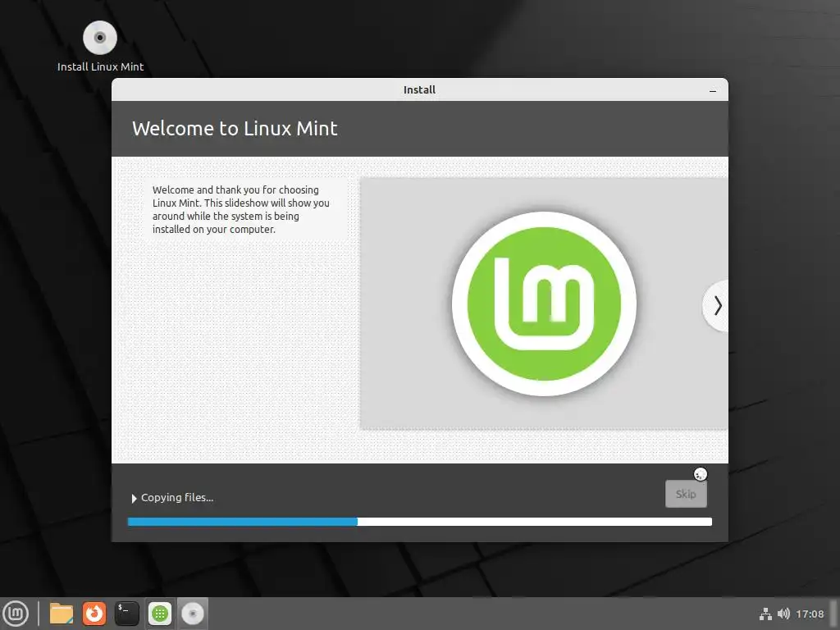Click the Linux Mint logo slide image
This screenshot has height=630, width=840.
point(544,304)
